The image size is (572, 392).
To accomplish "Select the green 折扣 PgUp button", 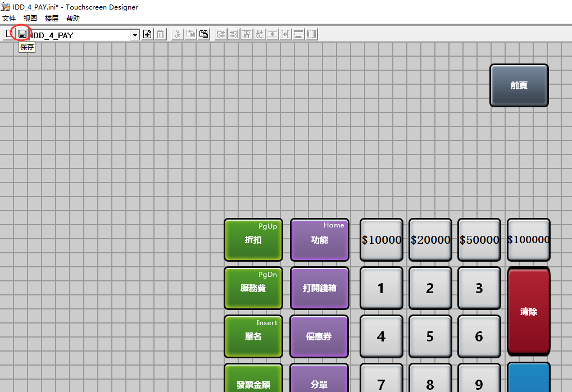I will [253, 240].
